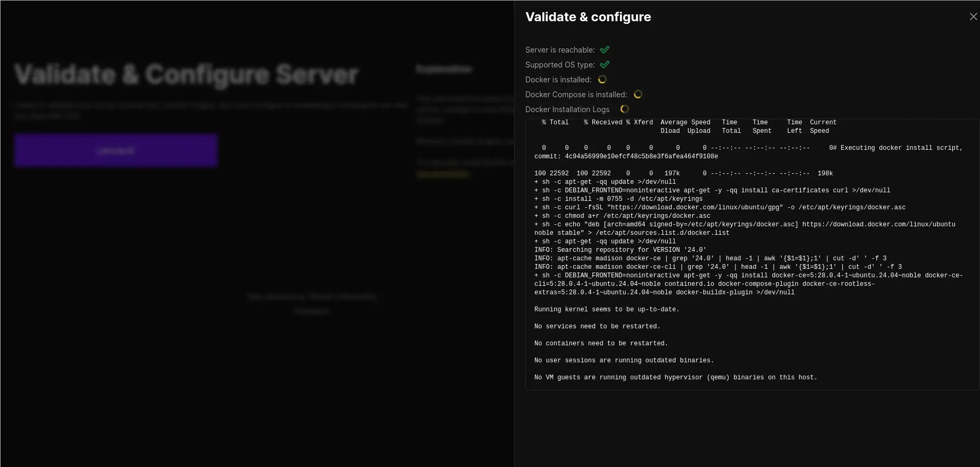Click the curl -fsSL docker gpg log line
Viewport: 980px width, 467px height.
(720, 207)
